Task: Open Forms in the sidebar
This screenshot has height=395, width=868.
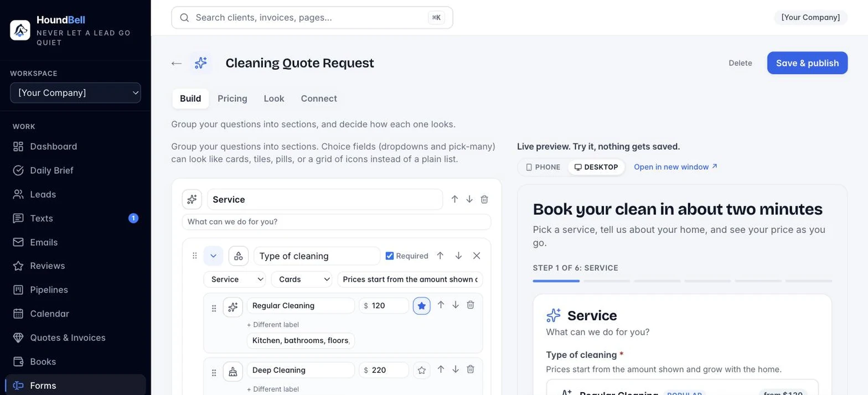Action: pos(75,386)
